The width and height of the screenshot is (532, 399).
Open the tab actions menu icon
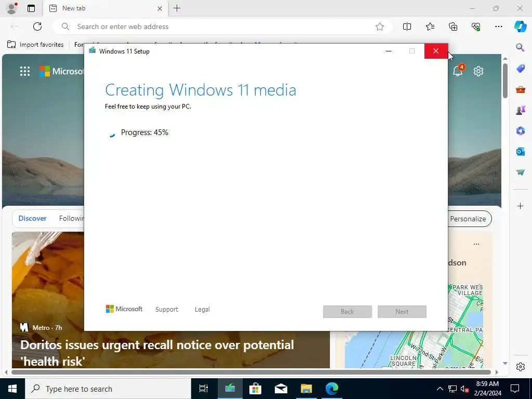[x=31, y=8]
